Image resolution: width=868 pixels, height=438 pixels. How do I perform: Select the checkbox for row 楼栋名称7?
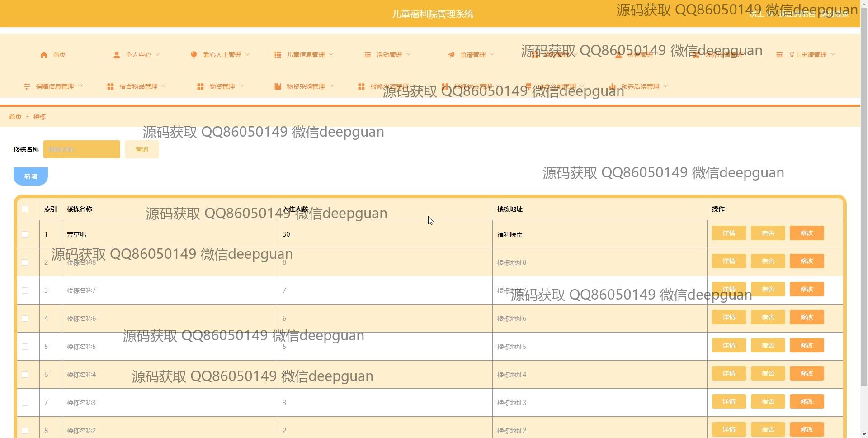pos(25,290)
